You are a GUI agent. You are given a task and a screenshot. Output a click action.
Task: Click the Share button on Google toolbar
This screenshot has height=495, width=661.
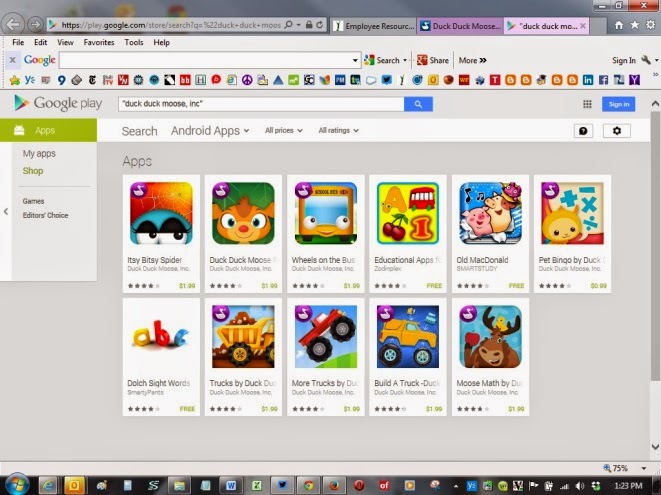point(433,60)
